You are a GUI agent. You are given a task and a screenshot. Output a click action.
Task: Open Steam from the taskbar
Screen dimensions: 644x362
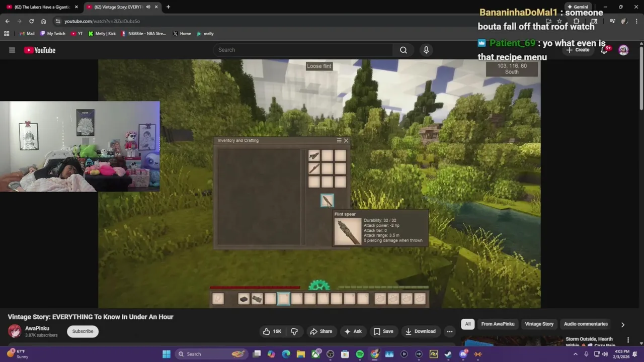(448, 354)
